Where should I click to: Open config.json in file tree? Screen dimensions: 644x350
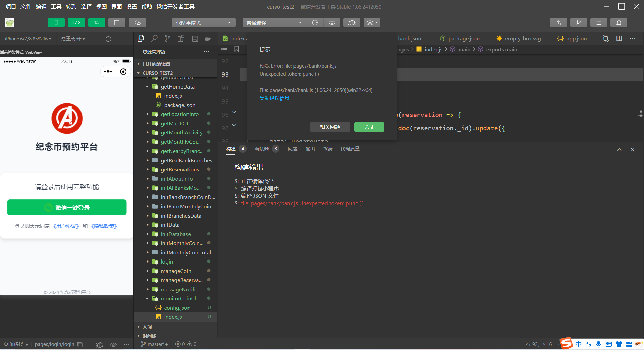176,308
